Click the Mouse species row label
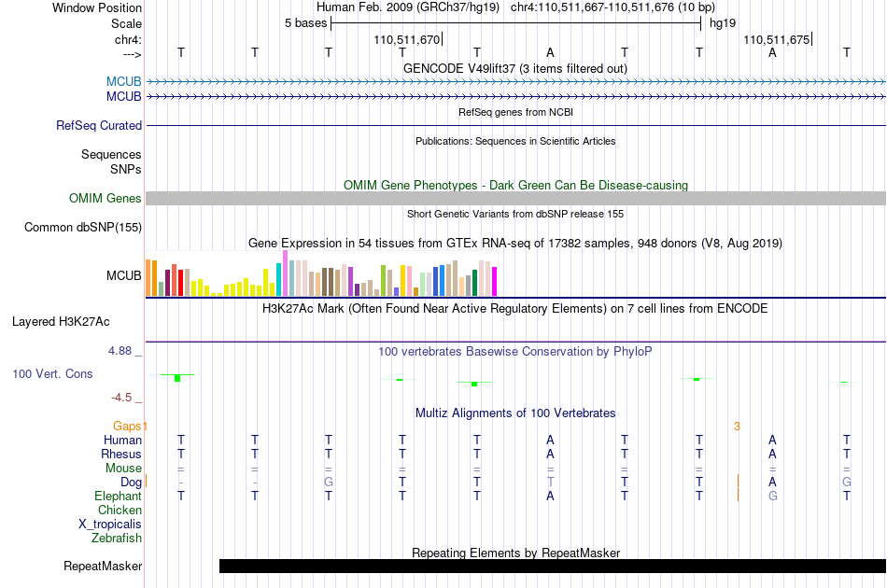This screenshot has width=887, height=588. 123,469
